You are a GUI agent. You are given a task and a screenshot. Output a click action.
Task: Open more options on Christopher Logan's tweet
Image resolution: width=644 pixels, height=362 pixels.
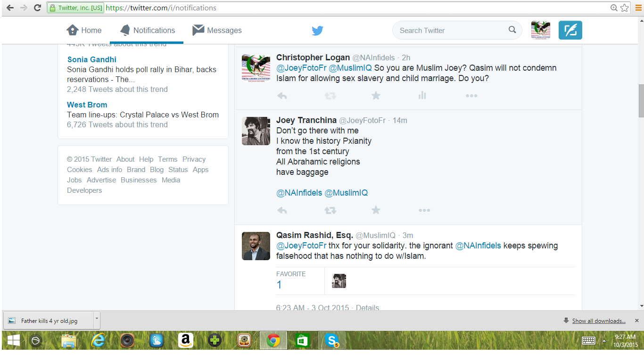click(x=471, y=96)
